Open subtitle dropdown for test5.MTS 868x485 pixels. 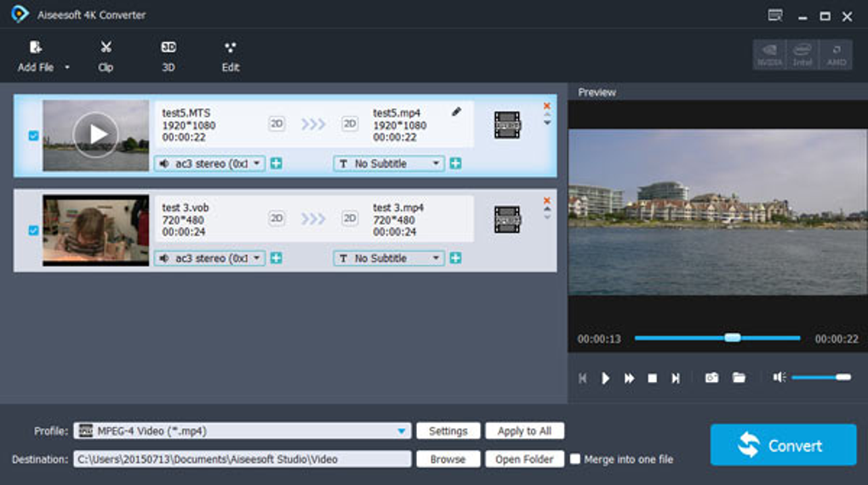(389, 163)
